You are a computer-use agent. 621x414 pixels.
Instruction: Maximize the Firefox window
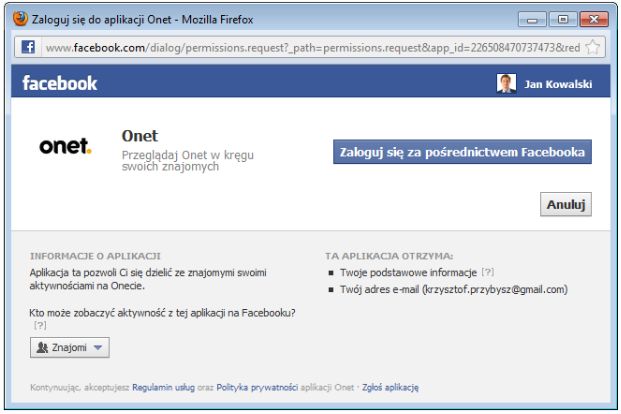coord(562,19)
